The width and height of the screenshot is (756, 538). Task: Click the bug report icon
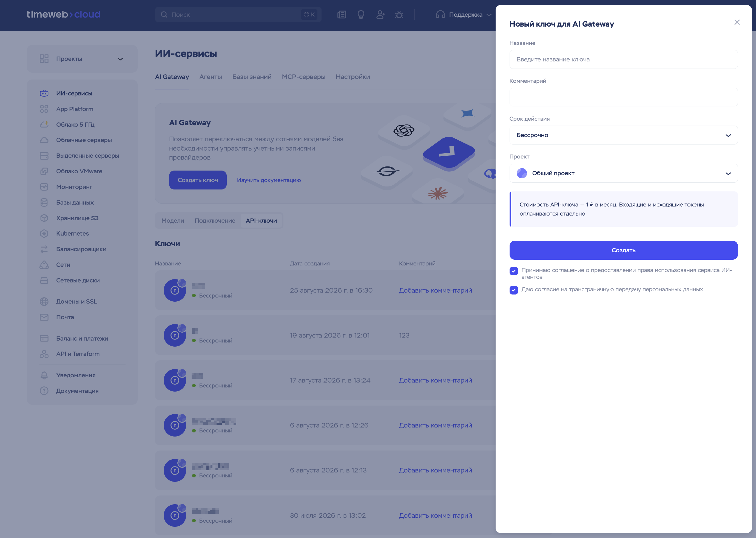[399, 15]
